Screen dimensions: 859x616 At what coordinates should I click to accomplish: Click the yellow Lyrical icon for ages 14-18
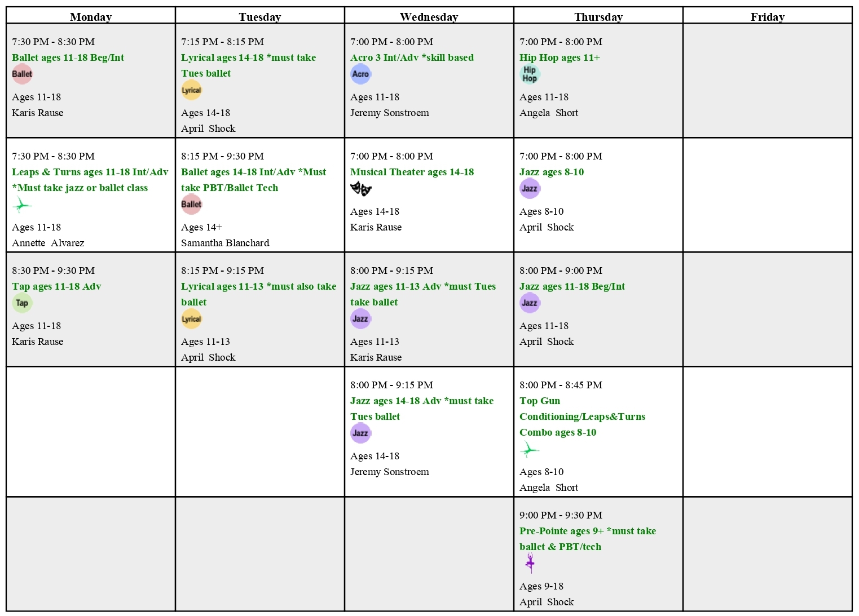tap(192, 90)
